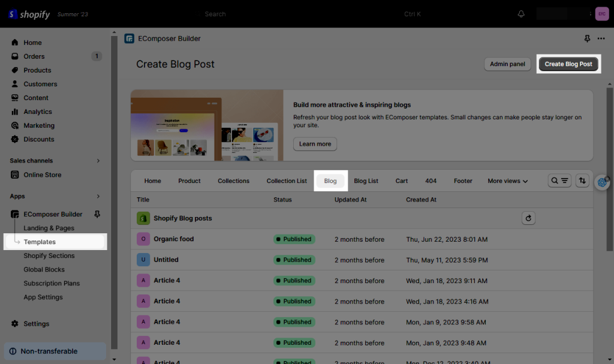Open Landing & Pages in the sidebar

(49, 228)
